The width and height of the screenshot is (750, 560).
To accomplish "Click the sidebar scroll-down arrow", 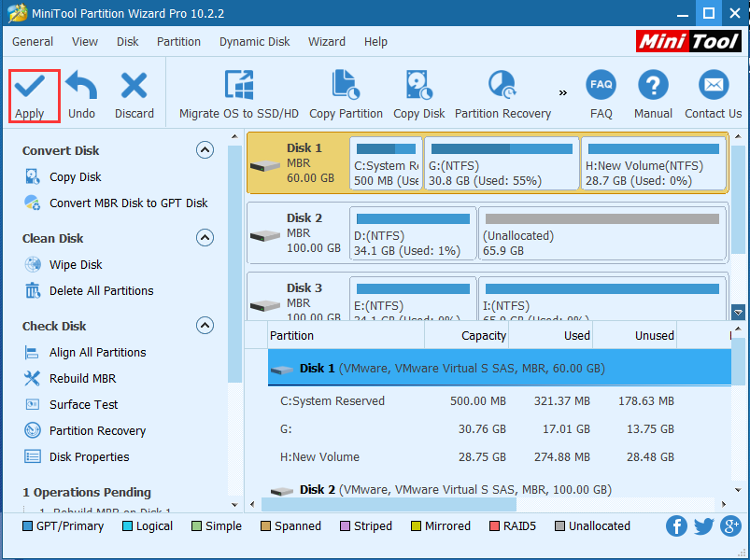I will 234,505.
